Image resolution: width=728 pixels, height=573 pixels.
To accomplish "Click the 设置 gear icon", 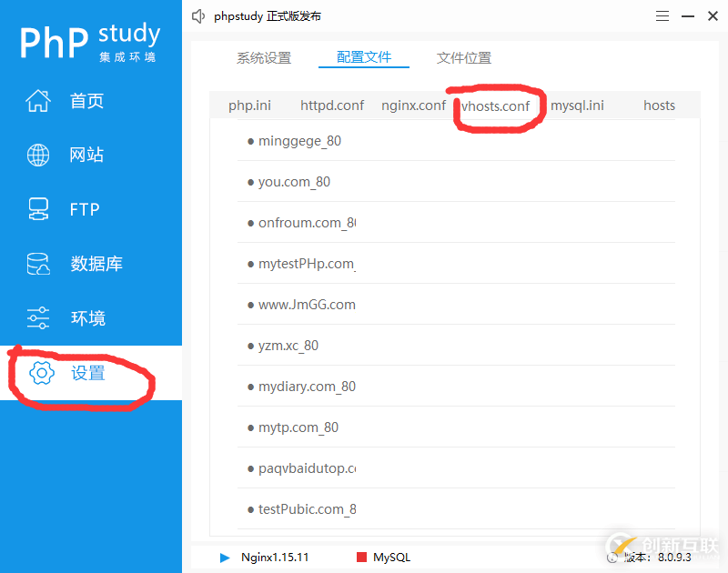I will point(42,373).
